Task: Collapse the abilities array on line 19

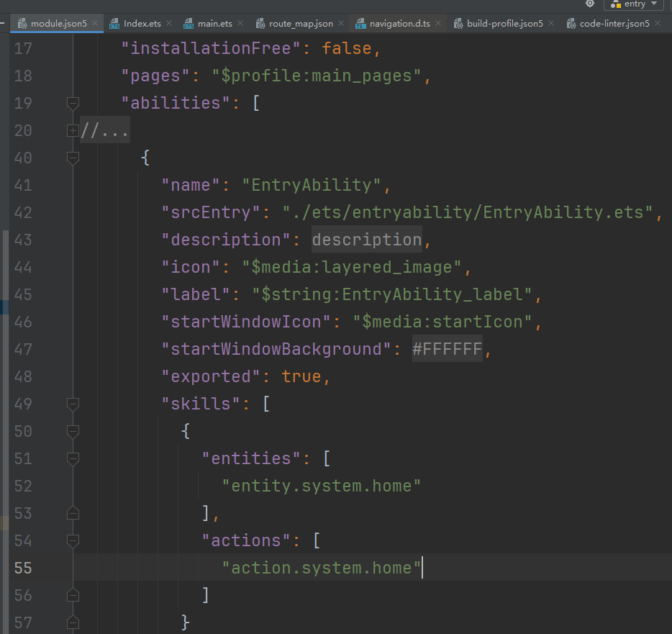Action: point(72,103)
